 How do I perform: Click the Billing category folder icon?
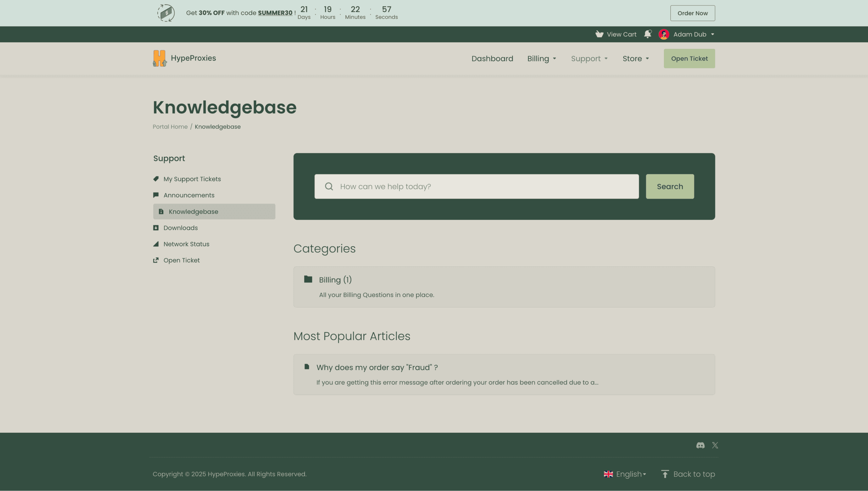pos(308,279)
